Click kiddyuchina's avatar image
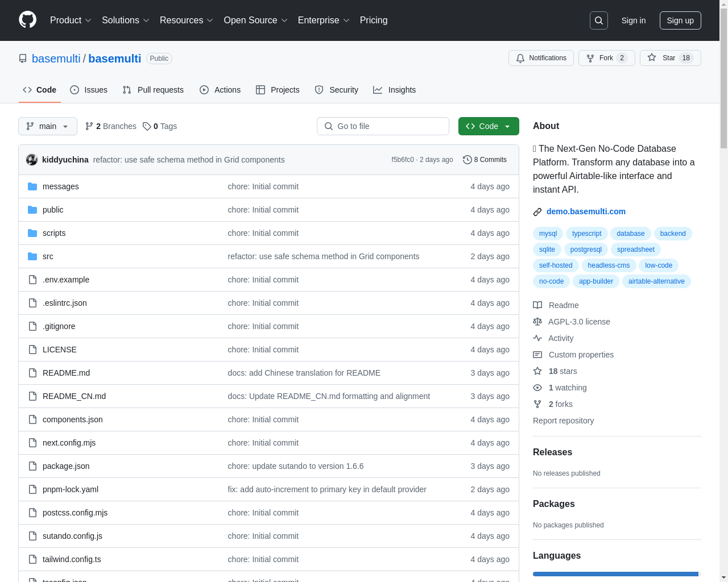This screenshot has width=728, height=582. pyautogui.click(x=32, y=160)
